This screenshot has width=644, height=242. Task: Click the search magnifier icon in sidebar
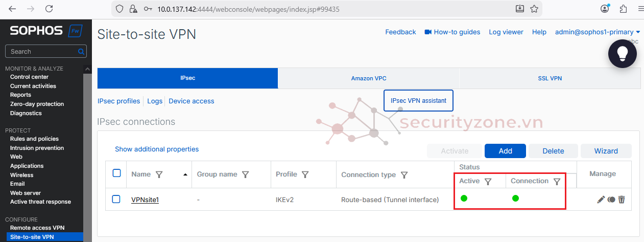coord(81,52)
